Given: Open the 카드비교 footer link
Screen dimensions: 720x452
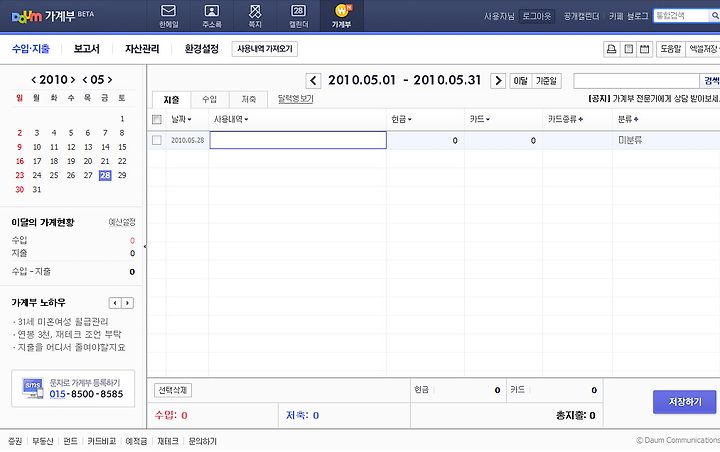Looking at the screenshot, I should [102, 441].
